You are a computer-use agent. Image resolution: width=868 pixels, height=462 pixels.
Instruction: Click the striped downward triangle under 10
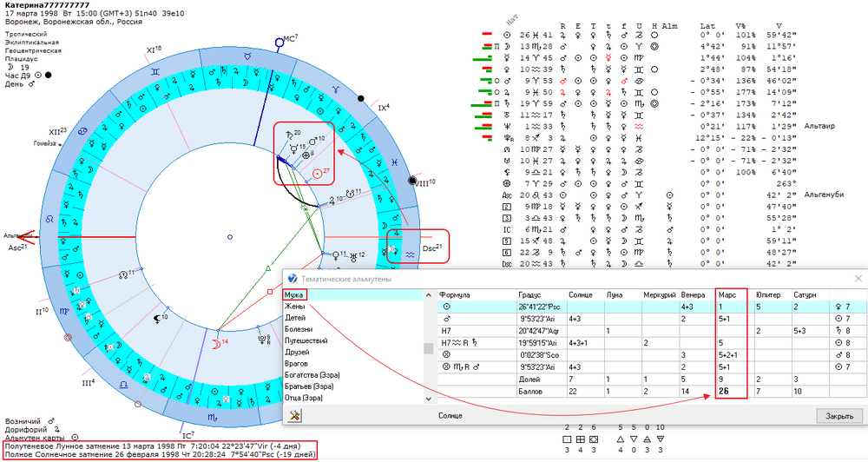tap(660, 439)
